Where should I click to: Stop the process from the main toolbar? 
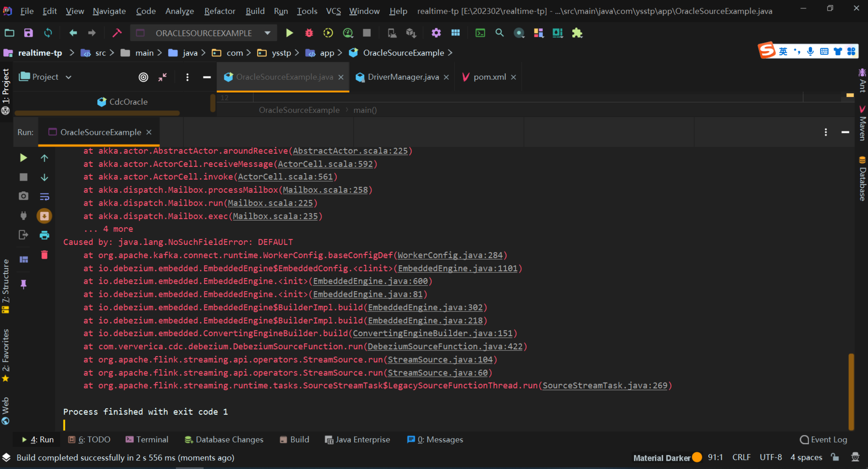coord(367,33)
